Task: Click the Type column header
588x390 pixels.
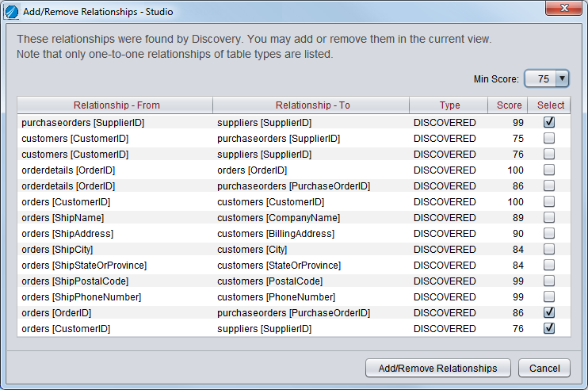Action: click(x=449, y=105)
